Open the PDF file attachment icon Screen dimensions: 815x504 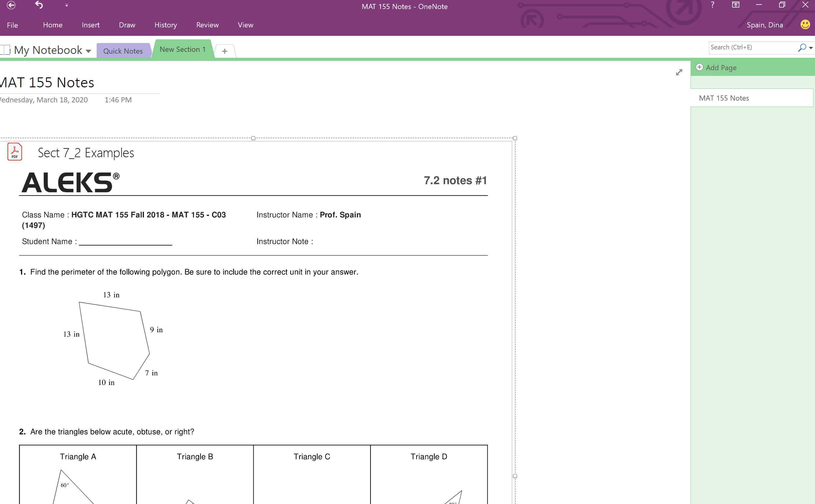pyautogui.click(x=15, y=152)
